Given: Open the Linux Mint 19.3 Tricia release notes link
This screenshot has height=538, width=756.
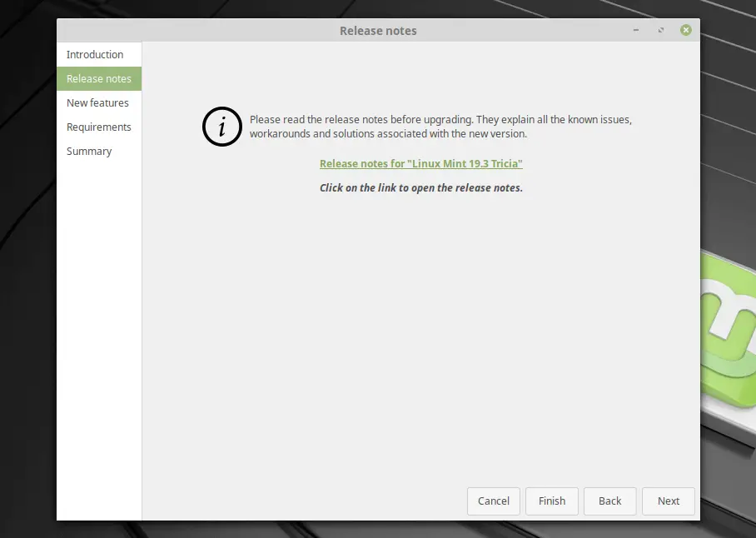Looking at the screenshot, I should point(421,163).
